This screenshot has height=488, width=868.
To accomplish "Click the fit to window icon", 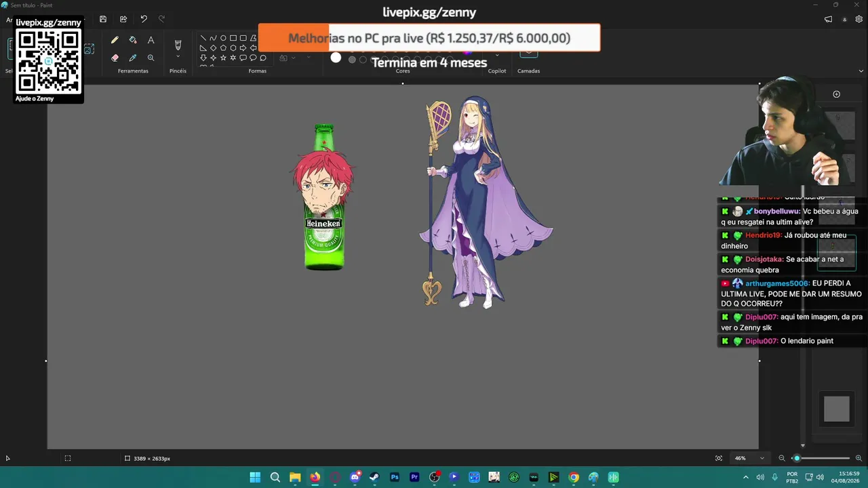I will pos(719,458).
